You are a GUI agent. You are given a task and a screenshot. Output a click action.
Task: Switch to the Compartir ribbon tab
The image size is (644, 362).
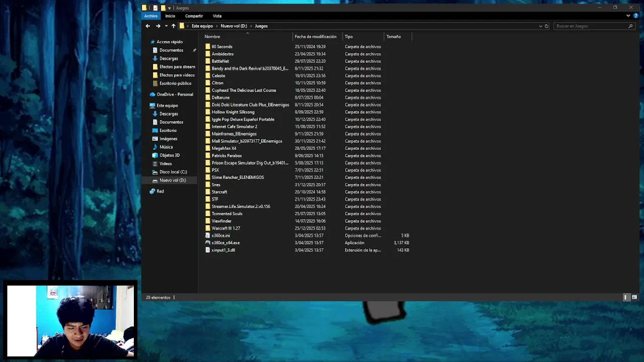(x=194, y=16)
